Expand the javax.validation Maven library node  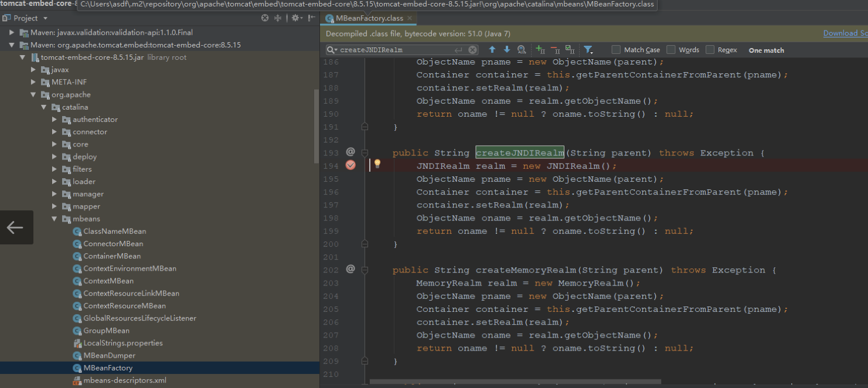pos(12,33)
